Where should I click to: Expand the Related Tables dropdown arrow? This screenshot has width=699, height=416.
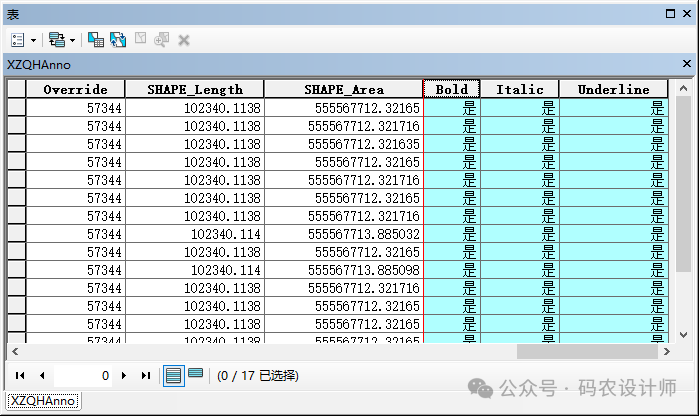pyautogui.click(x=72, y=40)
